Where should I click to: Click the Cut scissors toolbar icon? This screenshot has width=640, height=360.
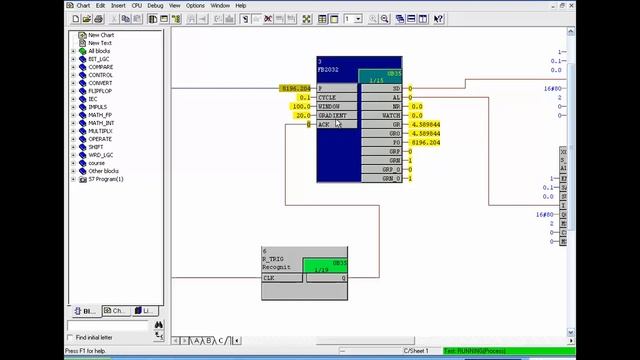click(114, 19)
